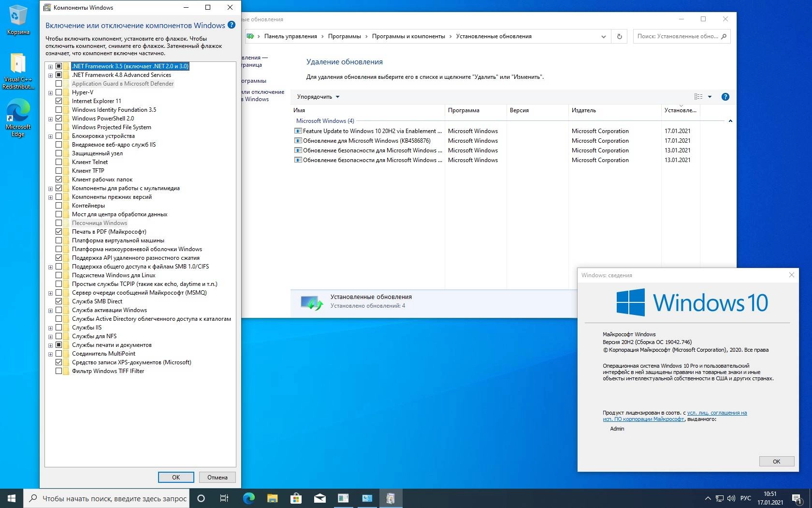Click OK in the Windows: сведения dialog
This screenshot has width=812, height=508.
(x=776, y=461)
